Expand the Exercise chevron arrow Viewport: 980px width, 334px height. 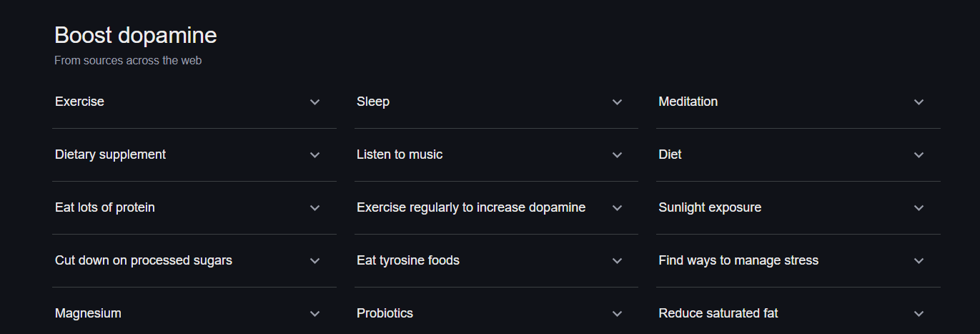(x=315, y=102)
